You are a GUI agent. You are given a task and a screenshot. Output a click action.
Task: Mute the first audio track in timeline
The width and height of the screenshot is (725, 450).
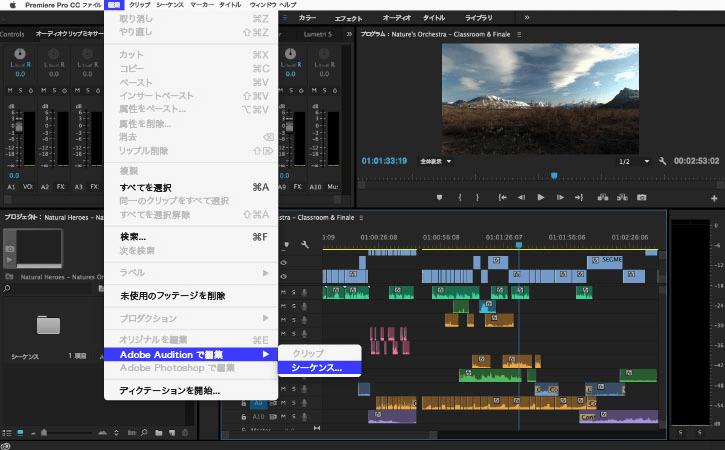click(283, 292)
